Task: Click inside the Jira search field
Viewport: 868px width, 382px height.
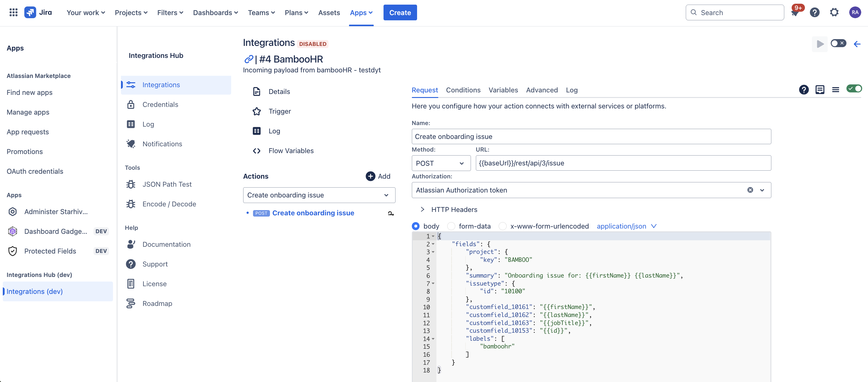Action: point(734,12)
